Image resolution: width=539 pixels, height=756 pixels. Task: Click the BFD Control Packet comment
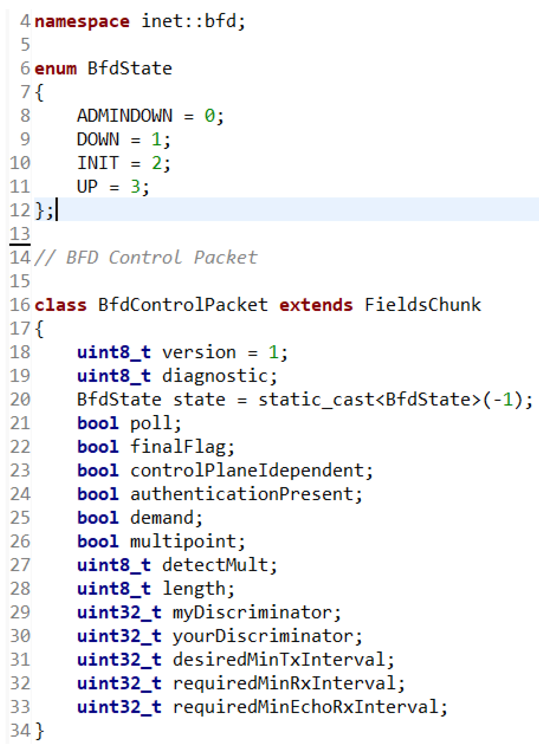pos(146,257)
